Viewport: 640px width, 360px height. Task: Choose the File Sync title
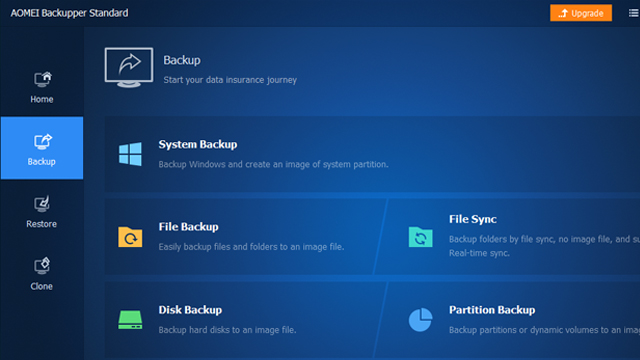[x=473, y=220]
